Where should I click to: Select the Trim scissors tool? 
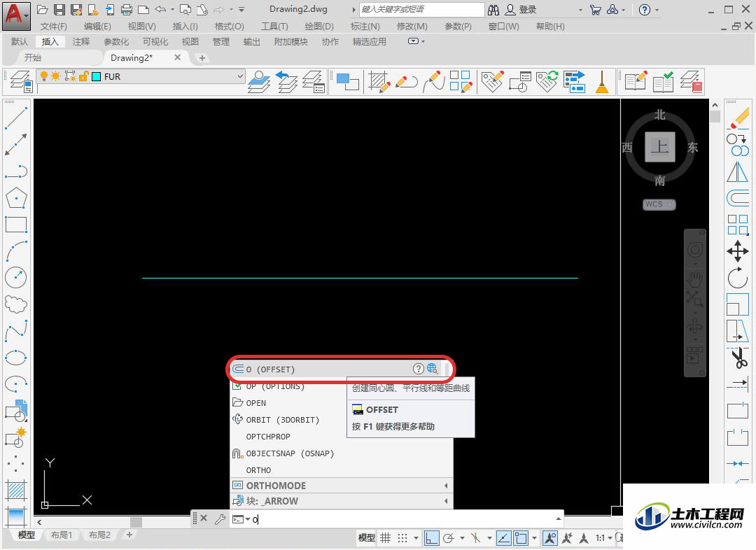pos(738,358)
